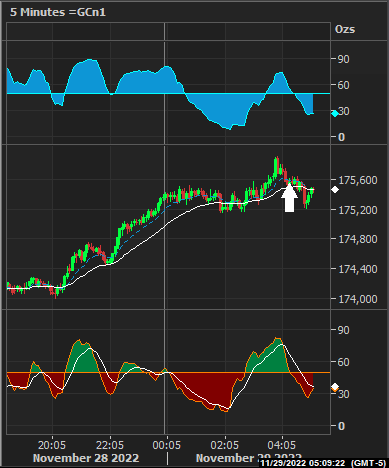The height and width of the screenshot is (468, 389).
Task: Click the 02:05 time axis label
Action: 225,445
